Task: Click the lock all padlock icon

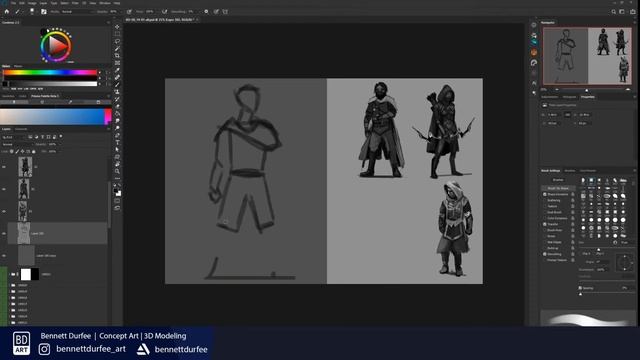Action: pyautogui.click(x=33, y=151)
